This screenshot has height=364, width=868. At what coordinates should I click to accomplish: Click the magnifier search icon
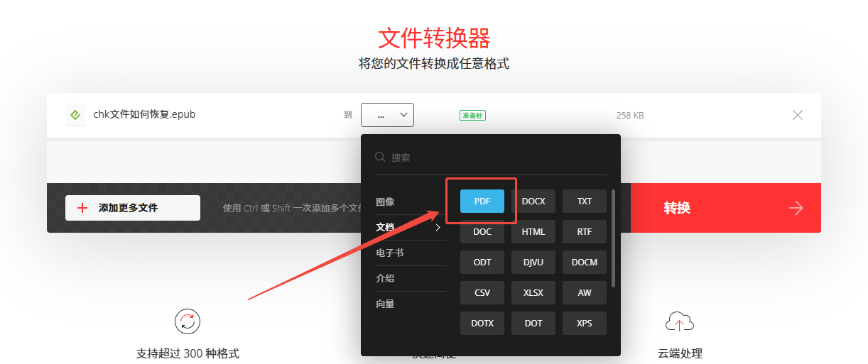click(x=380, y=157)
